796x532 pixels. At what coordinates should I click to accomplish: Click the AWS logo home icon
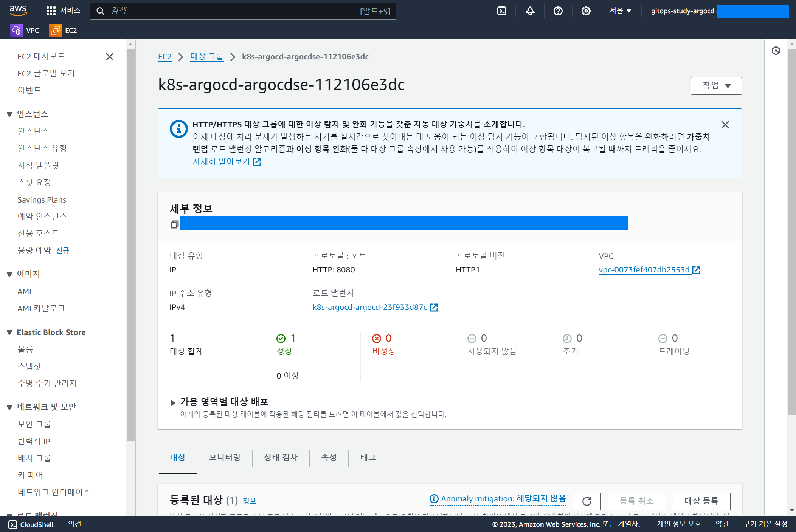pyautogui.click(x=18, y=11)
